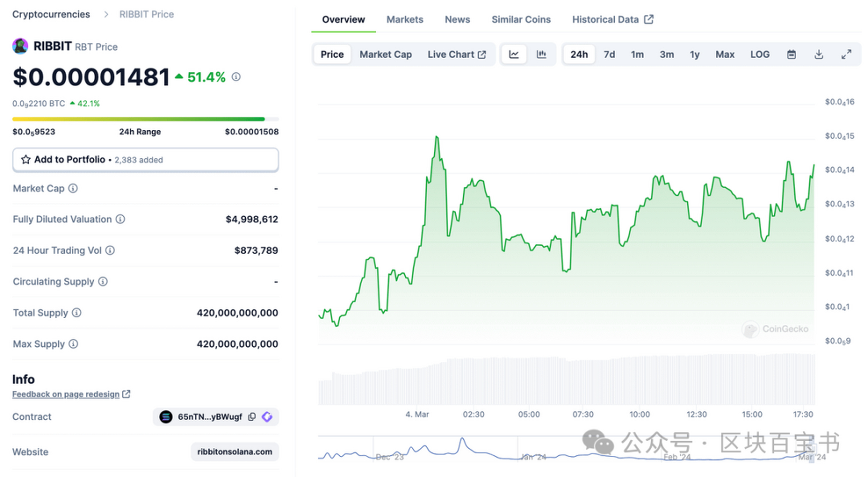
Task: Select 3m time range
Action: click(x=667, y=54)
